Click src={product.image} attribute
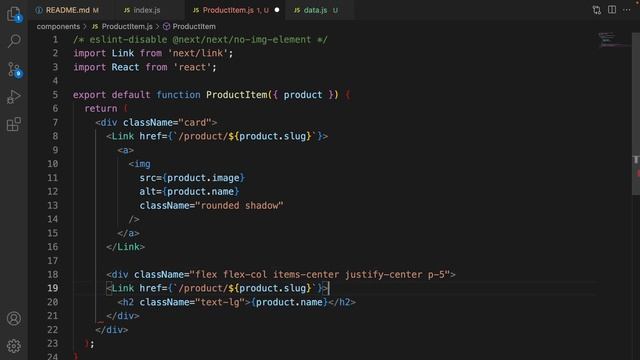Viewport: 640px width, 360px height. point(192,178)
